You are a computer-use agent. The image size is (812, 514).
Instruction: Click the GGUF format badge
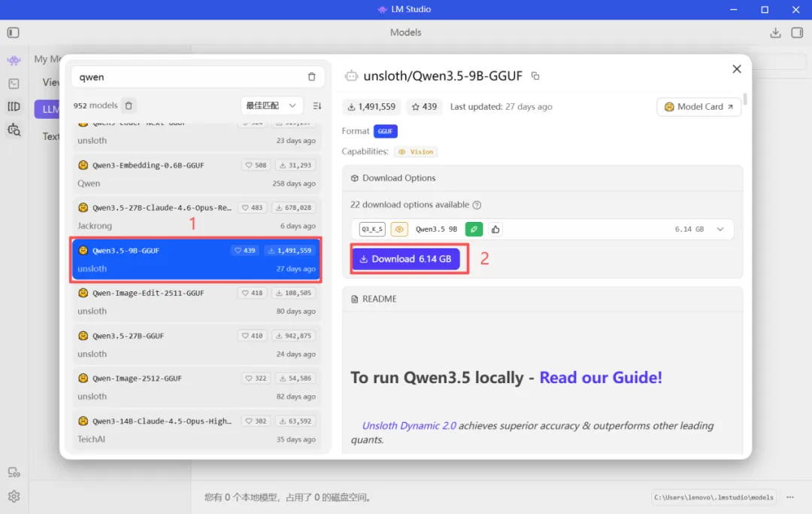point(385,131)
